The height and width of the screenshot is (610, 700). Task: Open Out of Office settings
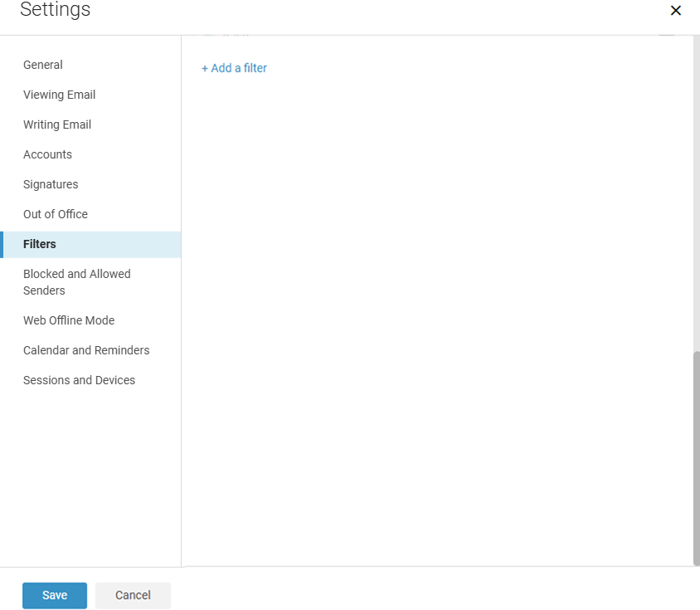tap(56, 214)
